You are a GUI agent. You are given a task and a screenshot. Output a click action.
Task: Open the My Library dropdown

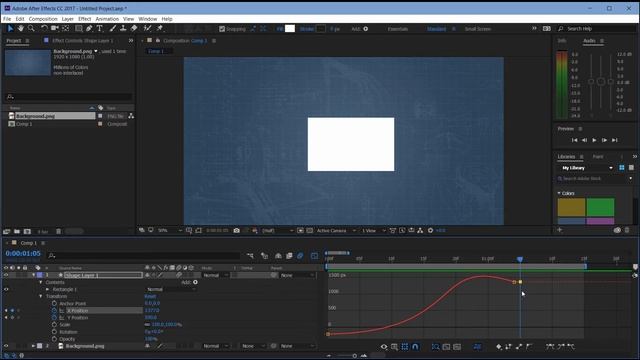(x=587, y=168)
